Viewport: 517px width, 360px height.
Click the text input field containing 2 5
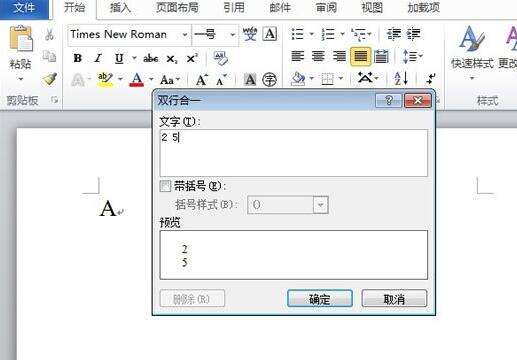[x=294, y=153]
